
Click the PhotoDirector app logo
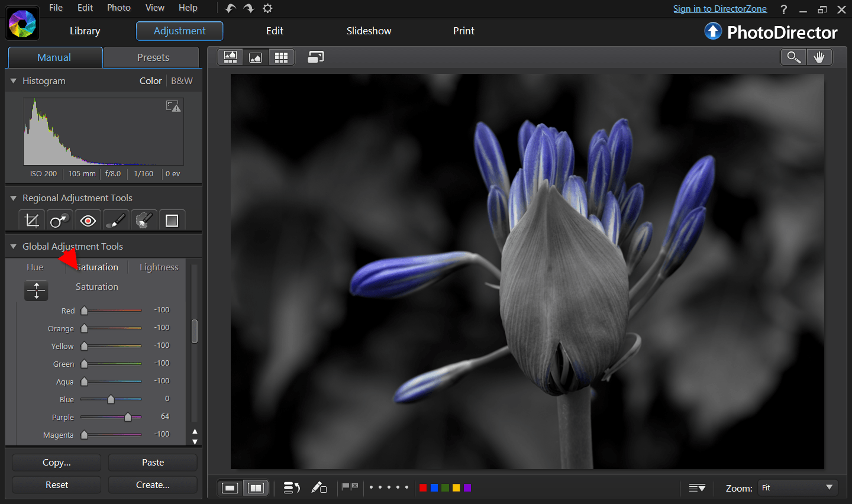point(22,24)
